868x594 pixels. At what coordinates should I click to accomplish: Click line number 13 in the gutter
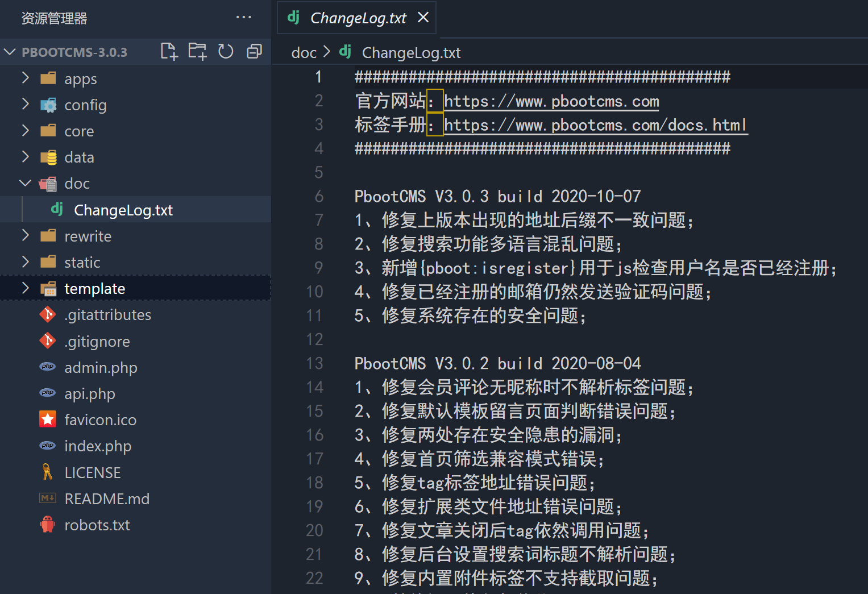pos(314,363)
